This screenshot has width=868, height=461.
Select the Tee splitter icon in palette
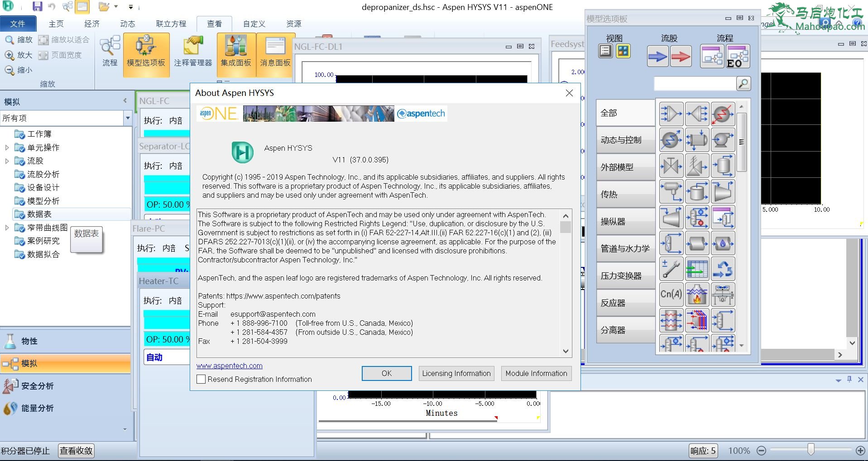pyautogui.click(x=697, y=114)
